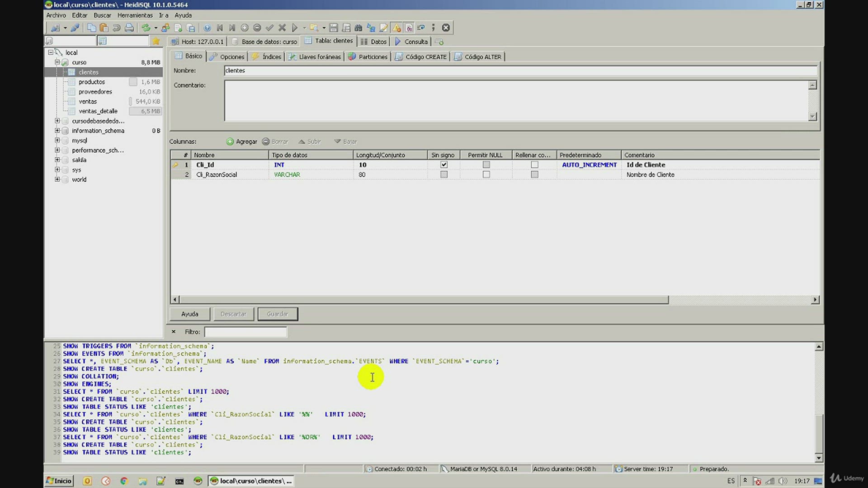Click the comment box scroll down arrow
This screenshot has height=488, width=868.
point(812,117)
